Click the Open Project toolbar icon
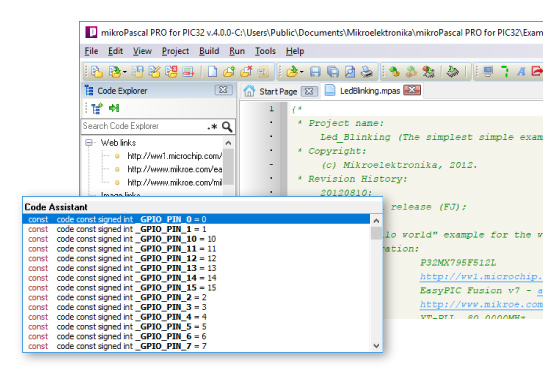Screen dimensions: 543x373 (x=115, y=71)
